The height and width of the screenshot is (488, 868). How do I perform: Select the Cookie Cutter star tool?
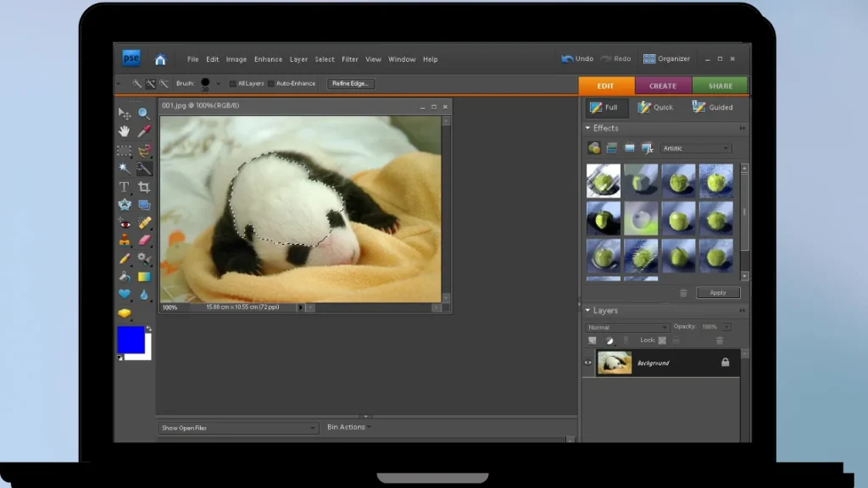coord(124,205)
